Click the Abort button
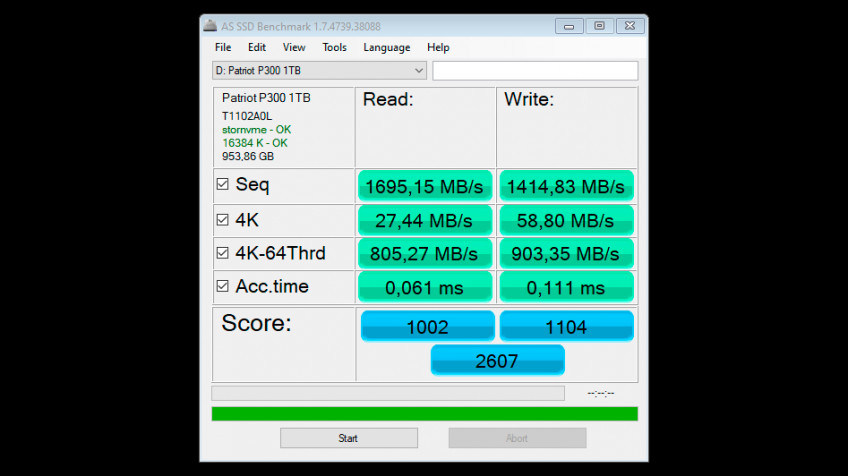Screen dimensions: 848x476 (x=517, y=438)
